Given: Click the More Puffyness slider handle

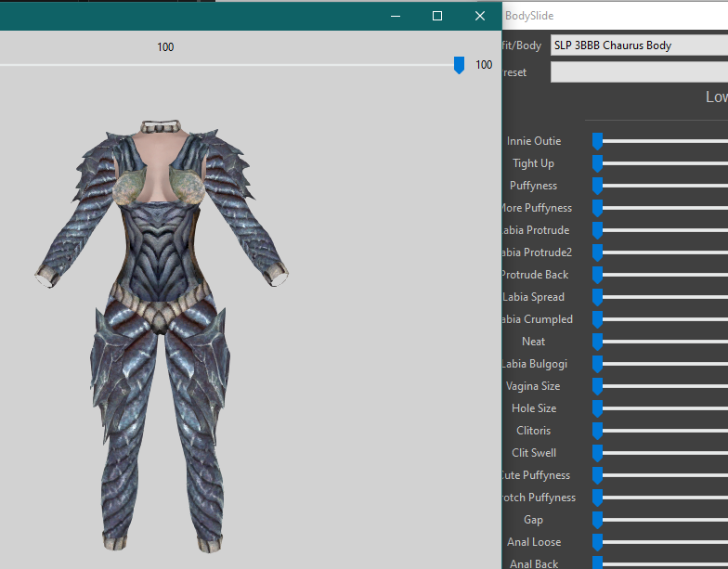Looking at the screenshot, I should (x=598, y=208).
